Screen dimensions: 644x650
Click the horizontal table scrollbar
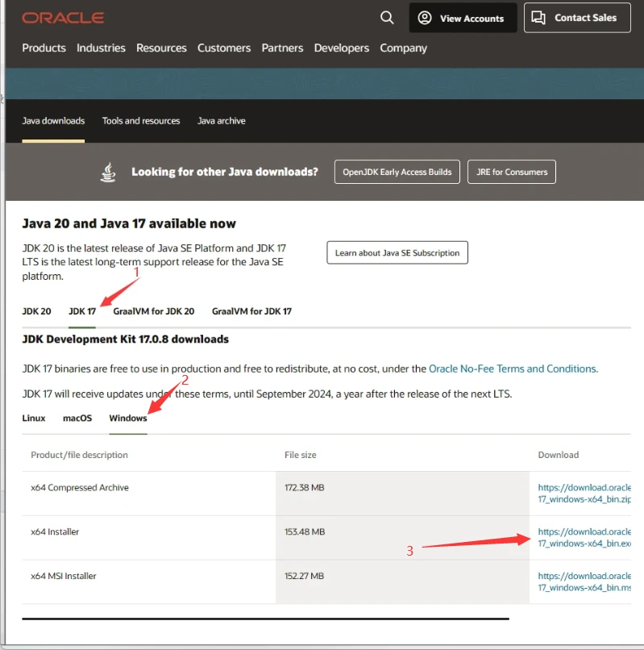click(266, 619)
